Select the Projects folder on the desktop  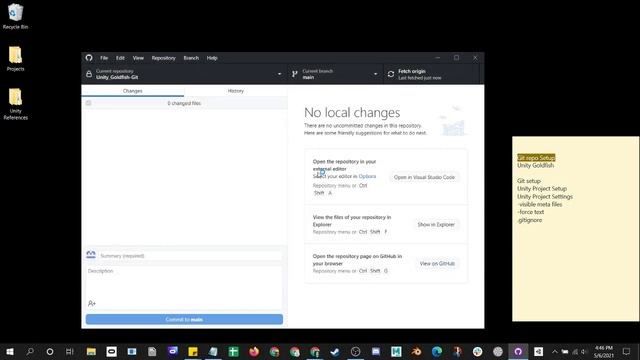pos(16,58)
